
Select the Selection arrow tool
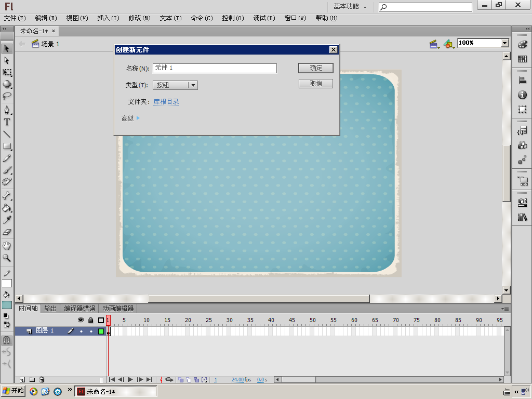click(7, 48)
